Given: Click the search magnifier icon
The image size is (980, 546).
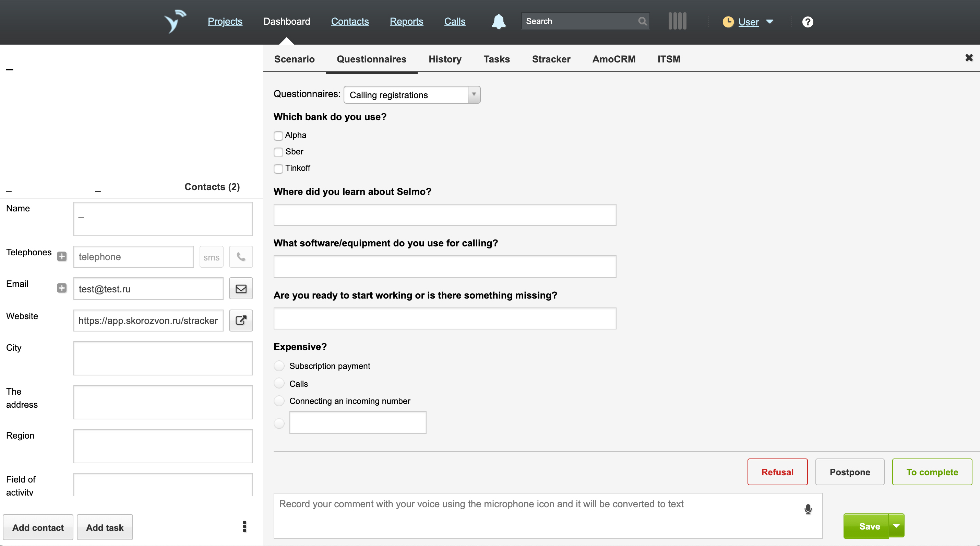Looking at the screenshot, I should coord(642,21).
